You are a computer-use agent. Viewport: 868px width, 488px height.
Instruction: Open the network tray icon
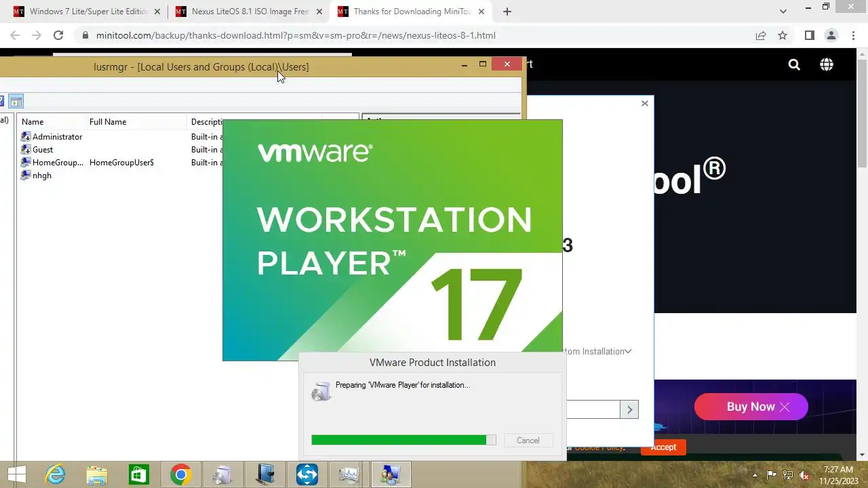tap(788, 475)
